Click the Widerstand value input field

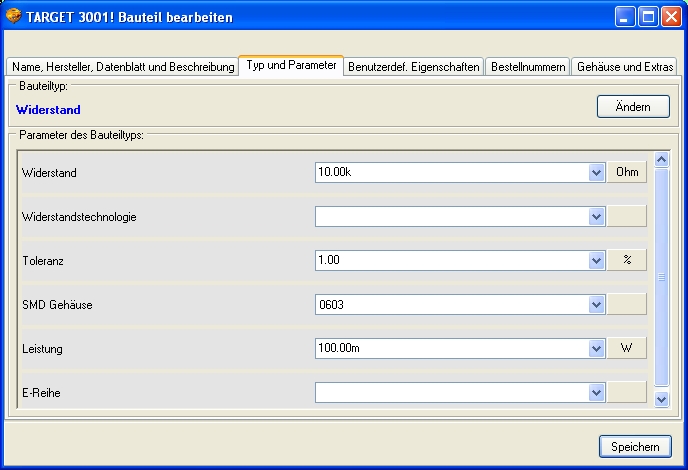[x=451, y=172]
